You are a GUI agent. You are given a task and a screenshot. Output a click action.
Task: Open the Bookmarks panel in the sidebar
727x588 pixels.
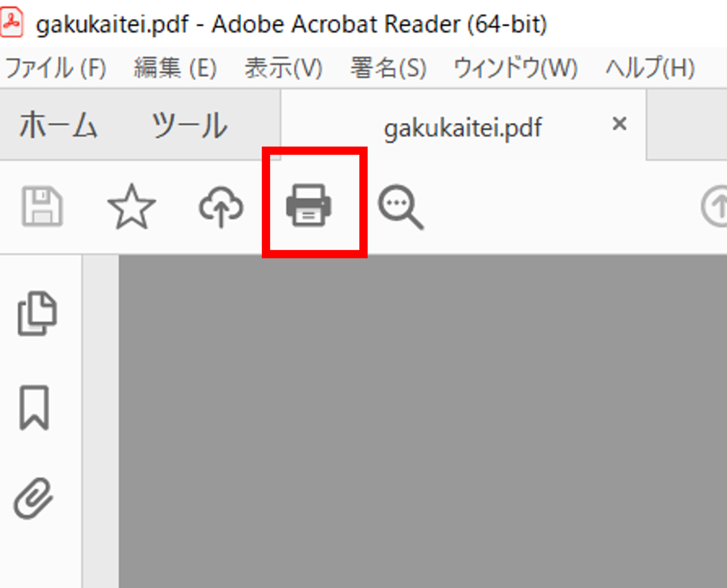click(35, 408)
